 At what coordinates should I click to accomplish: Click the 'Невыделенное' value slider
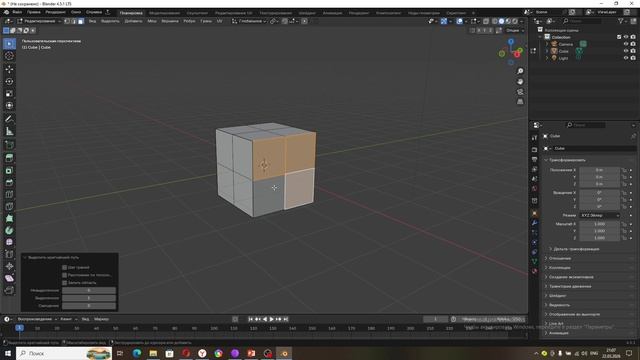click(x=89, y=290)
